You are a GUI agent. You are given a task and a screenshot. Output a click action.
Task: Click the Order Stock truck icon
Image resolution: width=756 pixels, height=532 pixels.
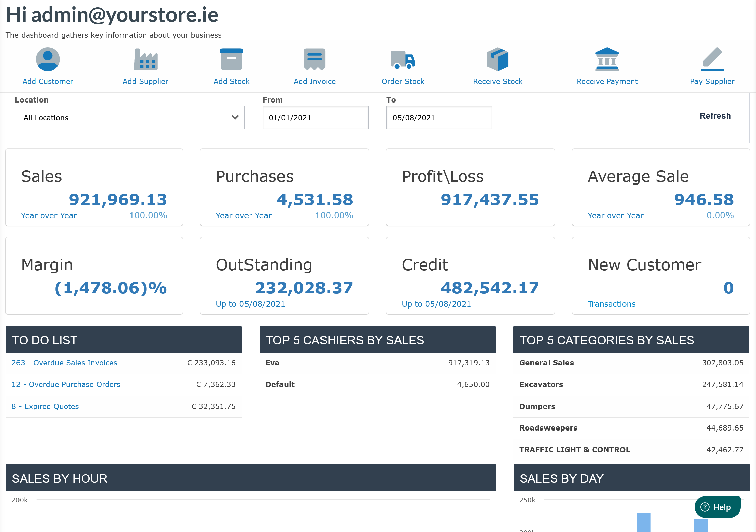403,59
